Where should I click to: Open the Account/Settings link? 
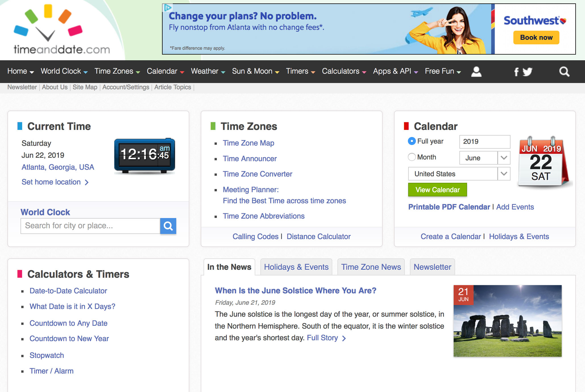point(126,87)
